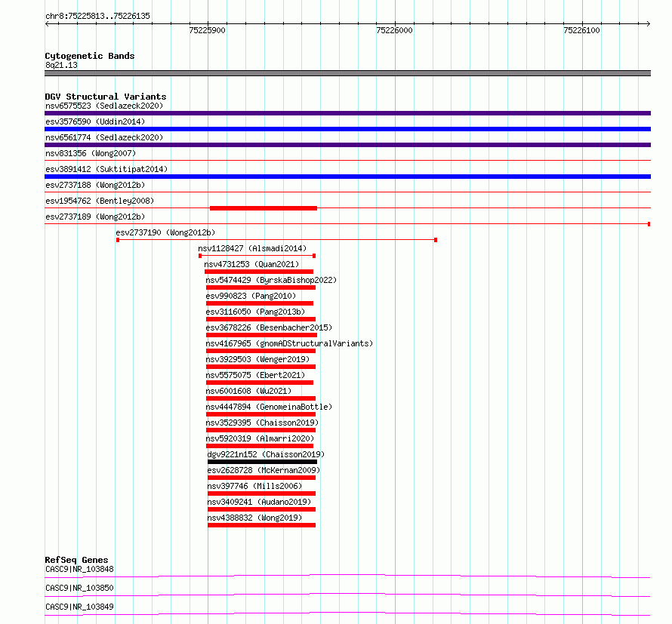Click the 8q21.13 band label
672x624 pixels.
pyautogui.click(x=61, y=65)
